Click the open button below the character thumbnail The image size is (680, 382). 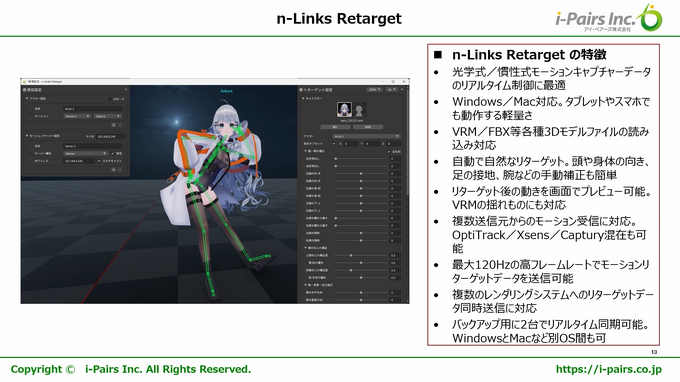point(335,127)
